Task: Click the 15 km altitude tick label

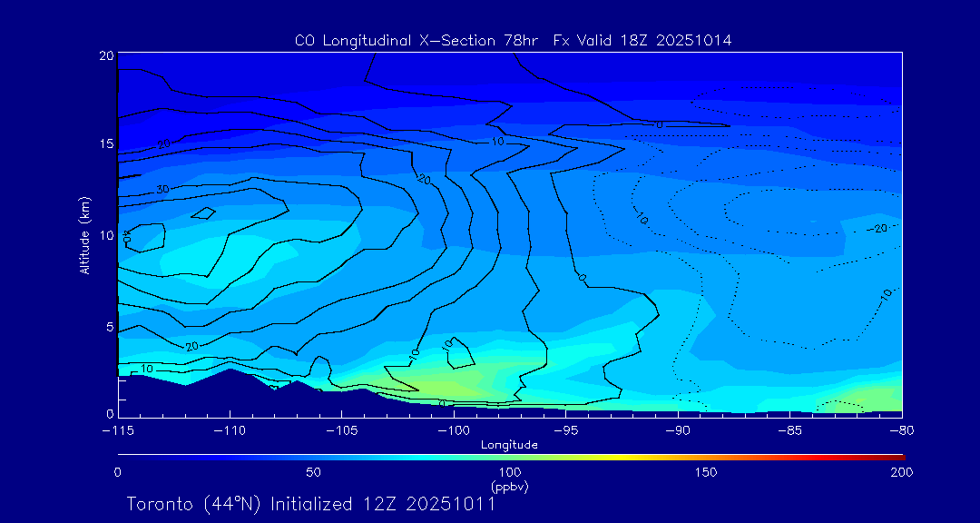Action: coord(105,144)
